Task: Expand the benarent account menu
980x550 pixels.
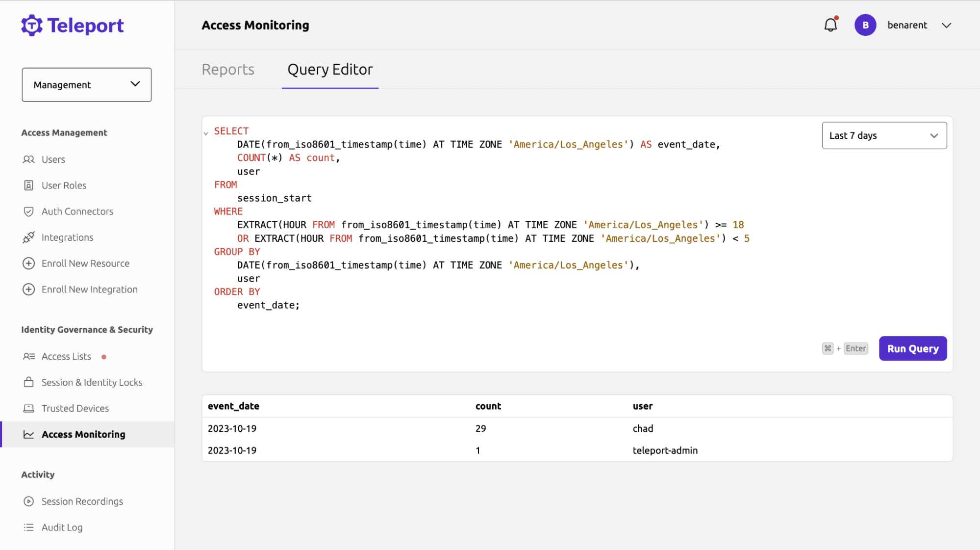Action: pyautogui.click(x=947, y=25)
